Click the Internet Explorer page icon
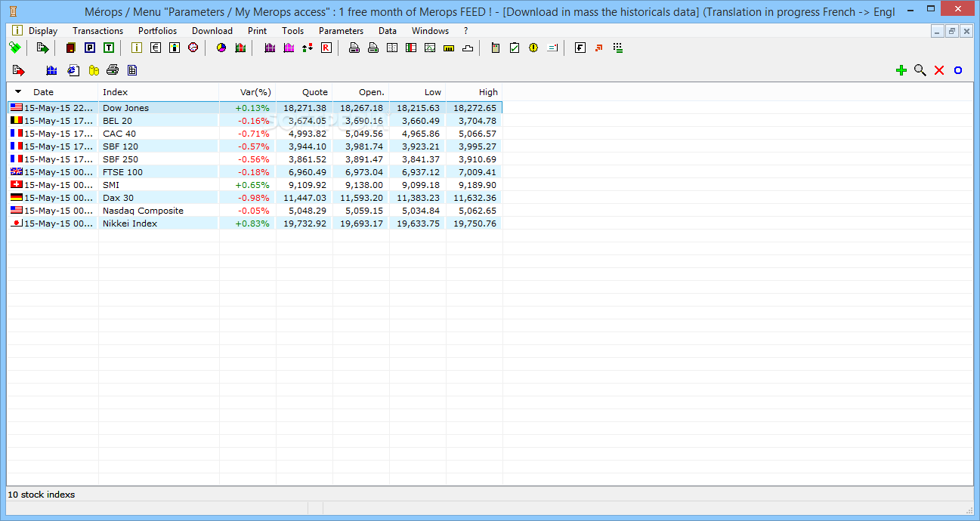Viewport: 980px width, 521px height. [x=73, y=70]
